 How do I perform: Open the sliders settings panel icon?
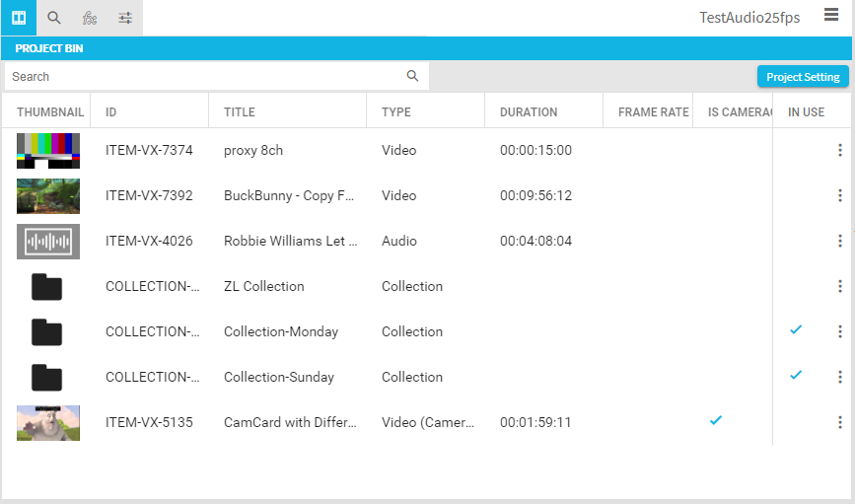pyautogui.click(x=125, y=18)
